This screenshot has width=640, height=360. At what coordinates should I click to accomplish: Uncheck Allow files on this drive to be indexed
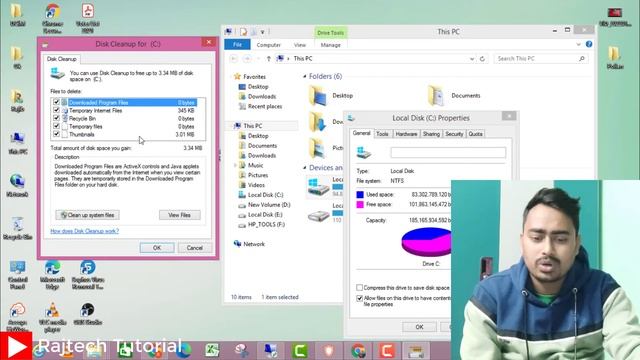point(359,298)
